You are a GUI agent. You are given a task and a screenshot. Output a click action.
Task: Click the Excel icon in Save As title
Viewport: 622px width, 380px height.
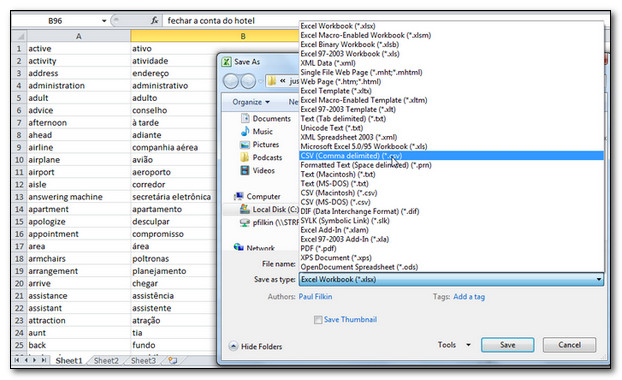227,62
